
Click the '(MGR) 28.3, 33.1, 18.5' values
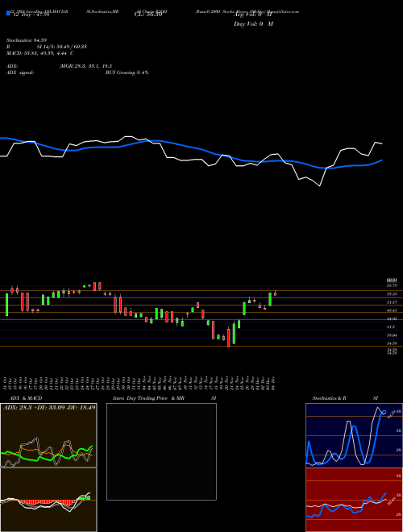tap(85, 66)
